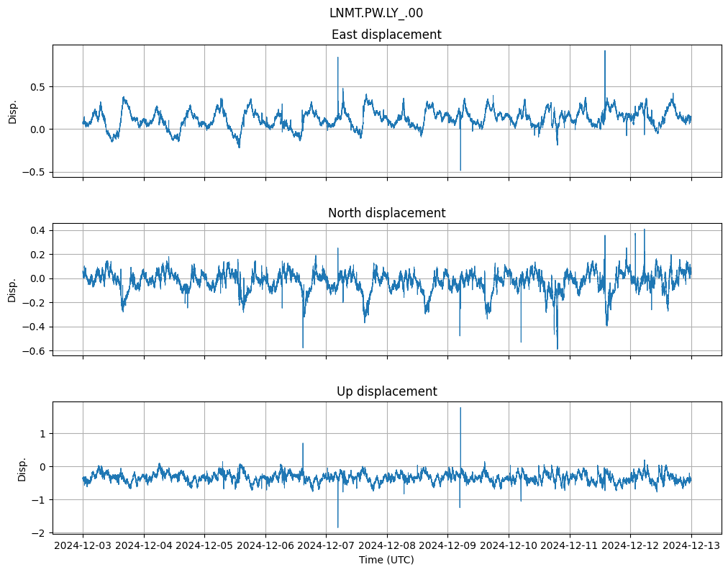Click the Time (UTC) axis label
The height and width of the screenshot is (572, 728).
(x=386, y=560)
